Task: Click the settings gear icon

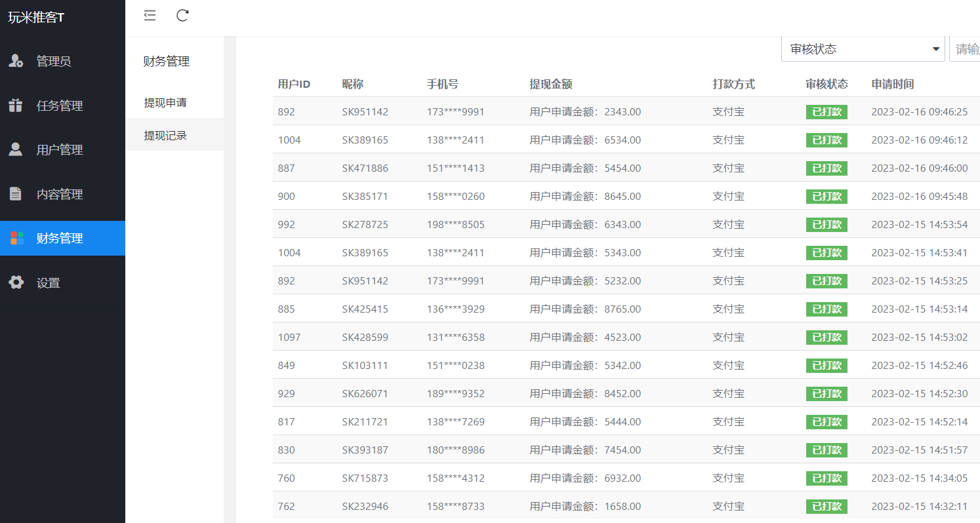Action: coord(16,282)
